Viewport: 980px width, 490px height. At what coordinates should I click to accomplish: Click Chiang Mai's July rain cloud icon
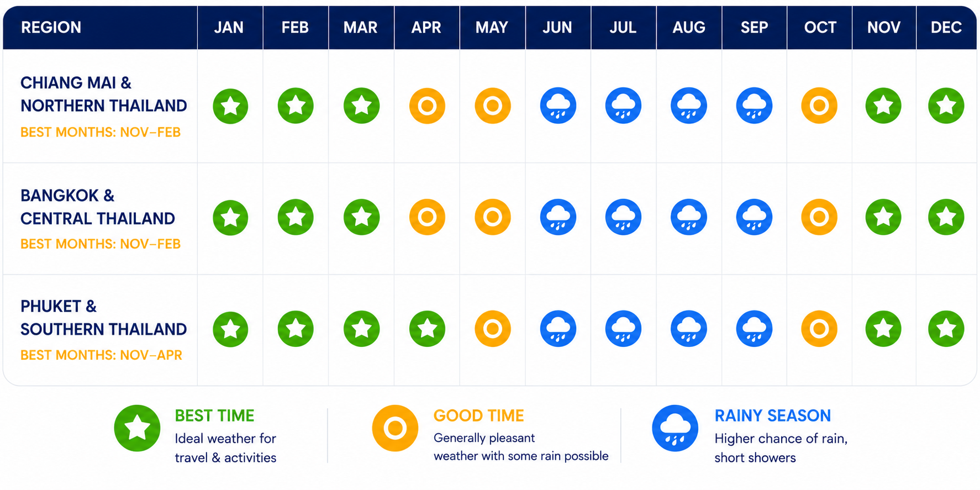[623, 106]
